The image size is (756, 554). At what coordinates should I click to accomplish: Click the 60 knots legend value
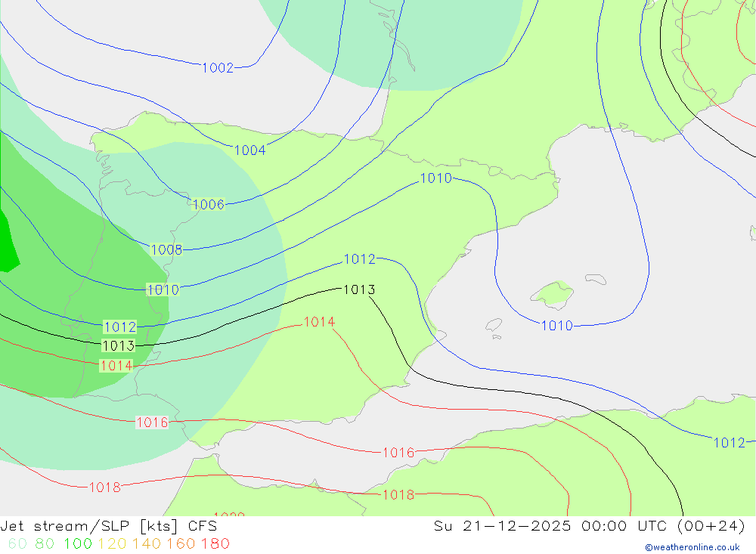click(18, 544)
